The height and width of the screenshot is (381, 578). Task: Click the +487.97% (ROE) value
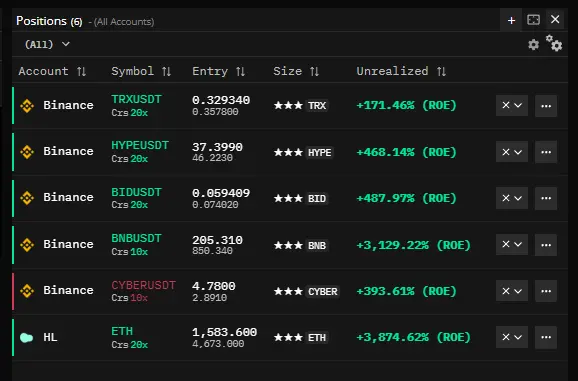406,198
